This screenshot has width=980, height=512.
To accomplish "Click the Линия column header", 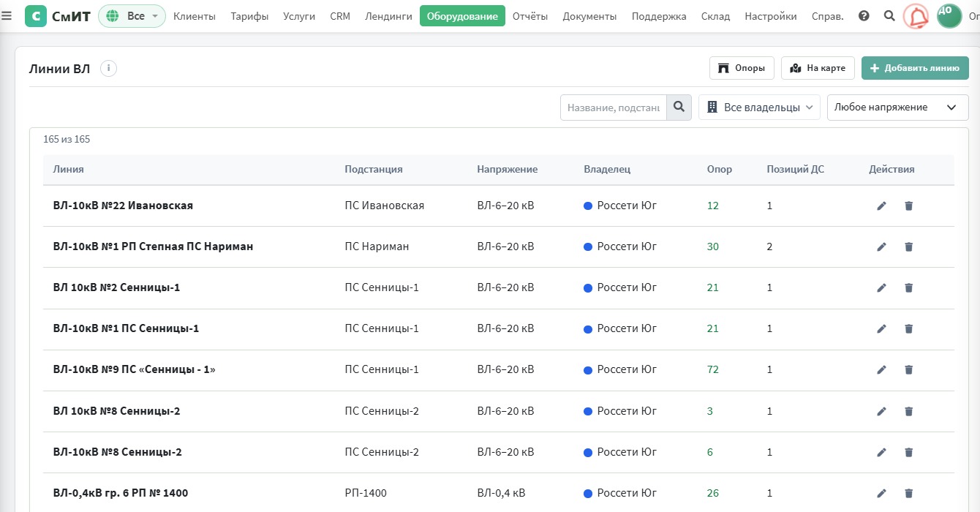I will pos(69,170).
